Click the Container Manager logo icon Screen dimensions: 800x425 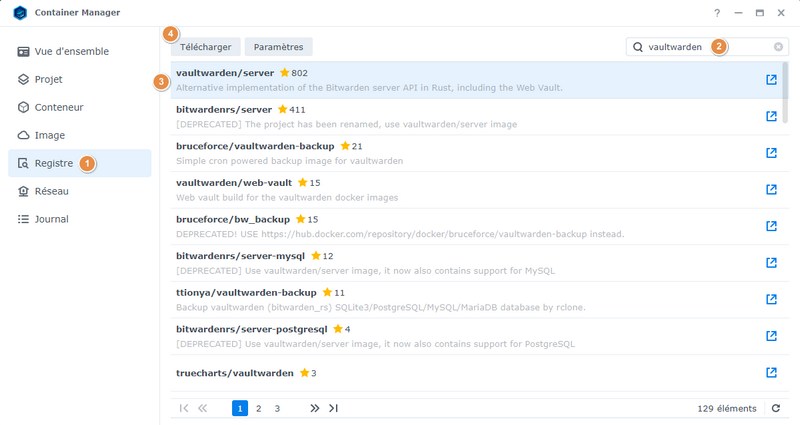20,13
